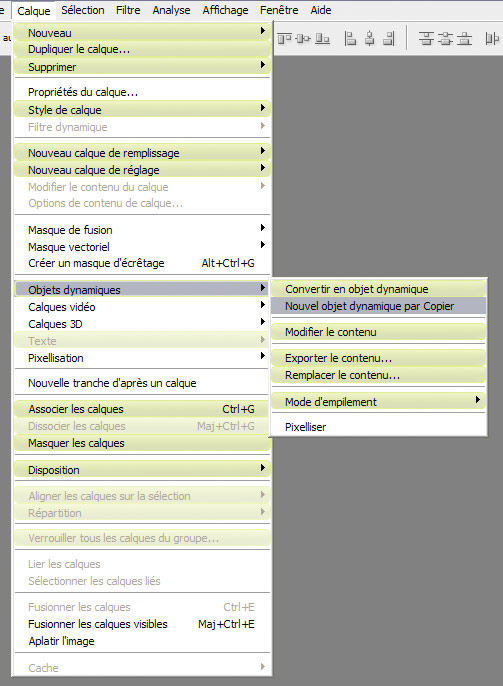Expand the Style de calque submenu
This screenshot has width=503, height=686.
[143, 109]
